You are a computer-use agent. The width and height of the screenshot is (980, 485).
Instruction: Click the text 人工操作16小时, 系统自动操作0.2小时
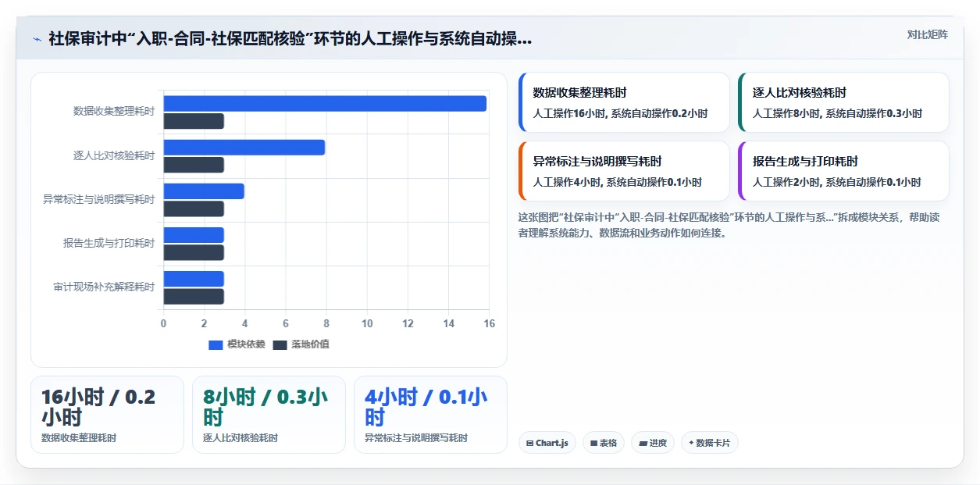[620, 113]
